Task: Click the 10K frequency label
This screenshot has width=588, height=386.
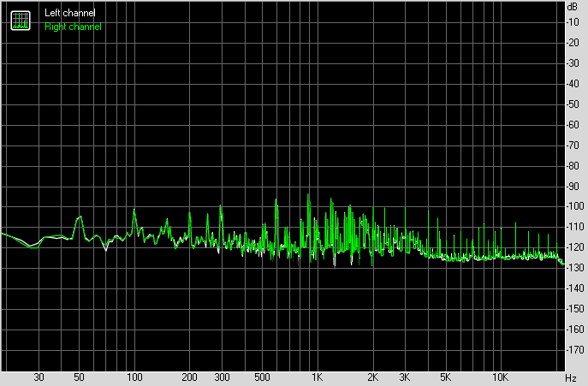Action: [x=500, y=377]
